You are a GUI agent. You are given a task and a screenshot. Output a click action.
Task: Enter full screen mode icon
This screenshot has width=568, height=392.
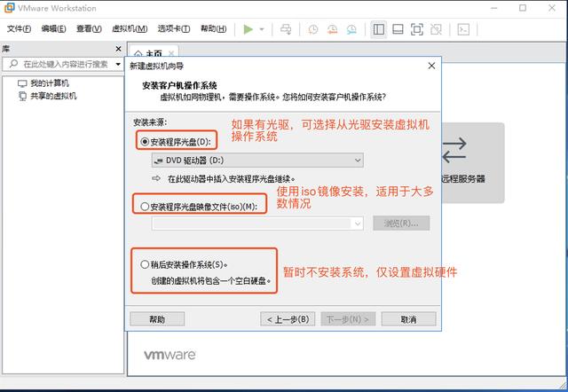pyautogui.click(x=417, y=29)
